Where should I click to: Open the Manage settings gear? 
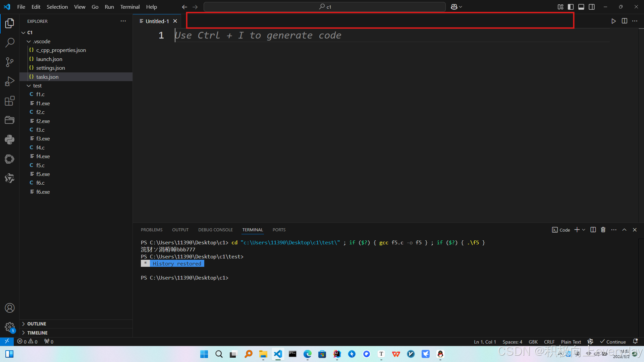click(x=10, y=327)
